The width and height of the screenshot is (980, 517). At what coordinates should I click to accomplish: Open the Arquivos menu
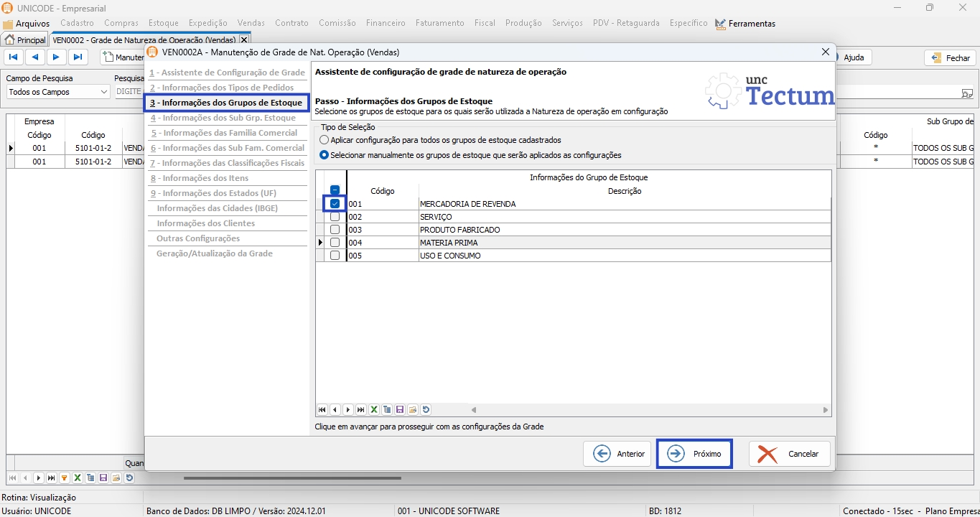click(x=32, y=24)
